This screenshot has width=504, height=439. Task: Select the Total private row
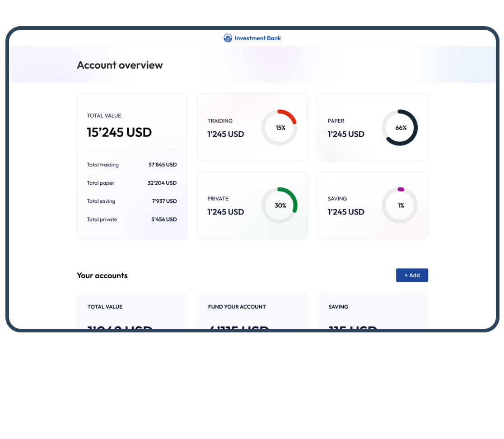pos(131,219)
